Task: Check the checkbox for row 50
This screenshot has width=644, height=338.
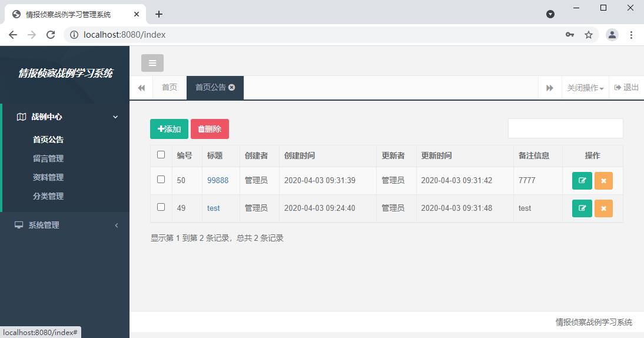Action: pos(161,180)
